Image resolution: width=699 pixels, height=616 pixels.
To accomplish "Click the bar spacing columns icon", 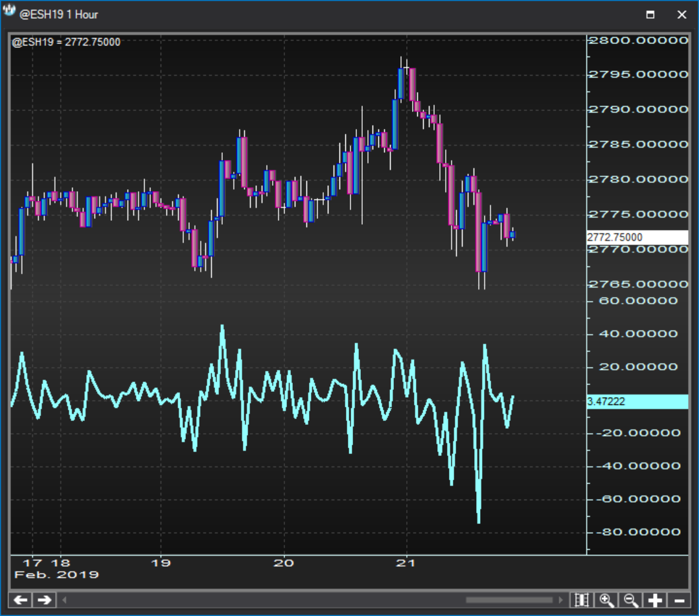I will coord(582,600).
